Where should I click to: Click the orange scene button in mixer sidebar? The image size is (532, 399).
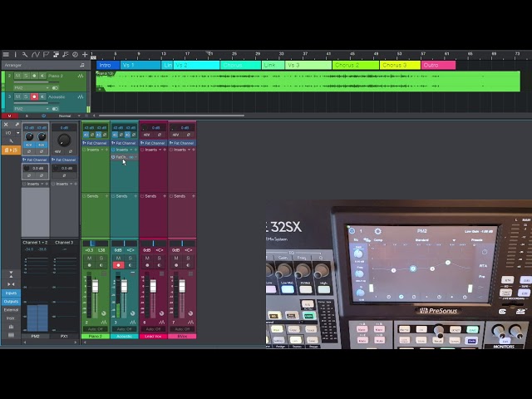[x=11, y=150]
